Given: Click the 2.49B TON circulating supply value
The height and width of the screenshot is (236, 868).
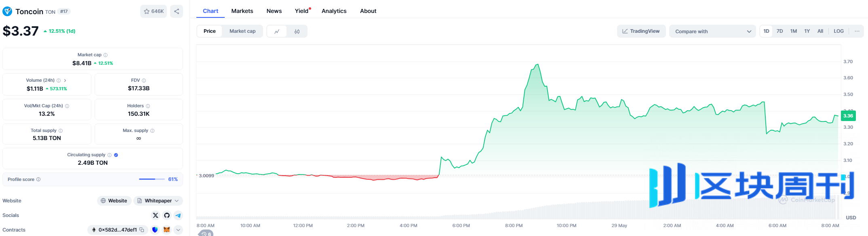Looking at the screenshot, I should click(x=93, y=163).
